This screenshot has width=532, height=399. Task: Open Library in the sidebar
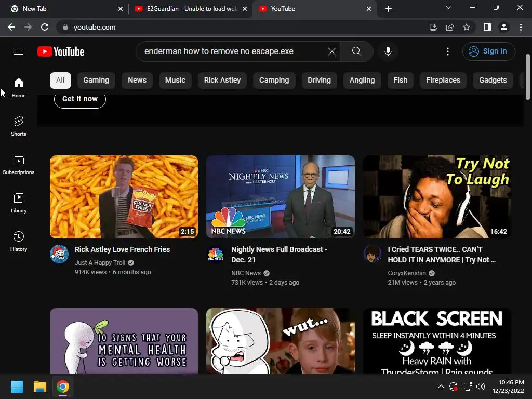tap(19, 203)
